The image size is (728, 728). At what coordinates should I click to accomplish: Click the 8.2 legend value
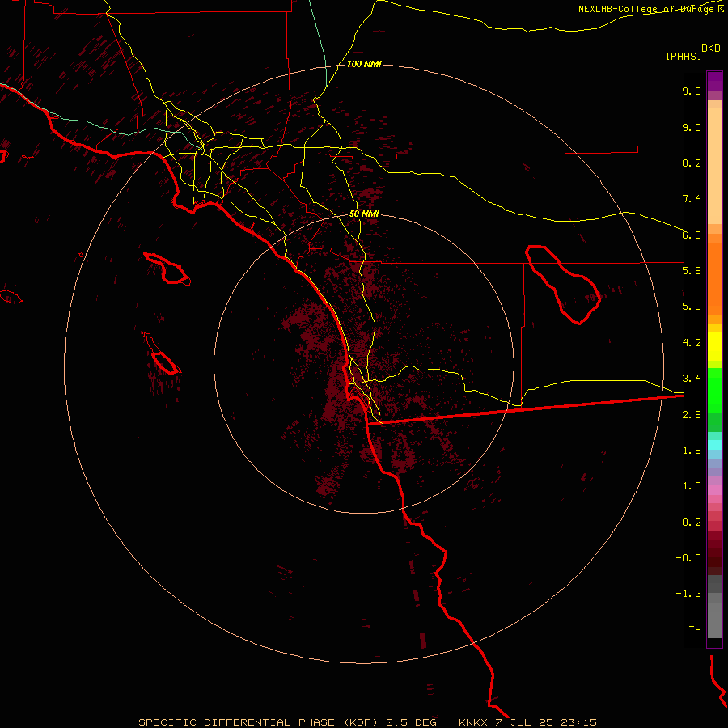coord(692,163)
